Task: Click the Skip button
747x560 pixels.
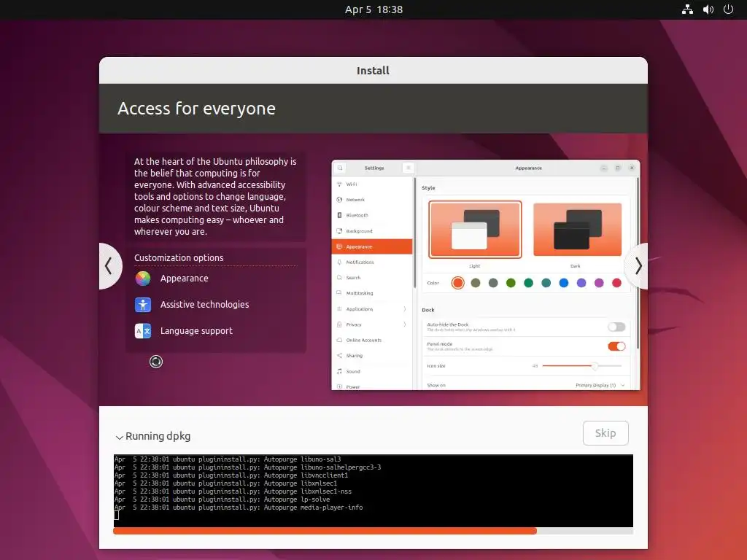Action: [605, 433]
